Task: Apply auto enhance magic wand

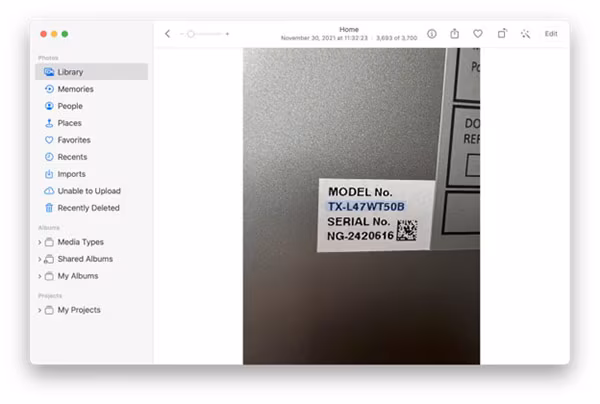Action: (525, 34)
